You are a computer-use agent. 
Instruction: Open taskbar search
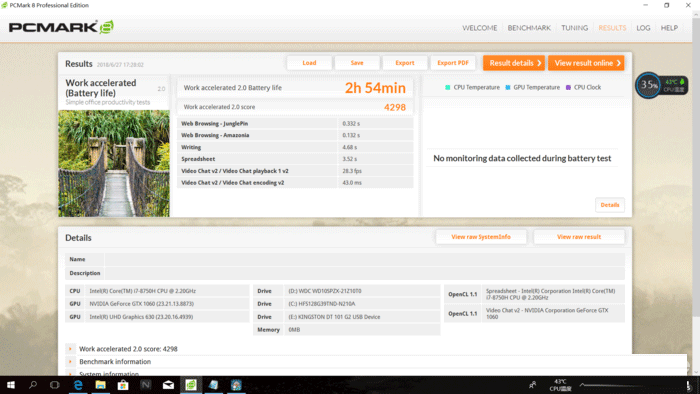click(33, 385)
